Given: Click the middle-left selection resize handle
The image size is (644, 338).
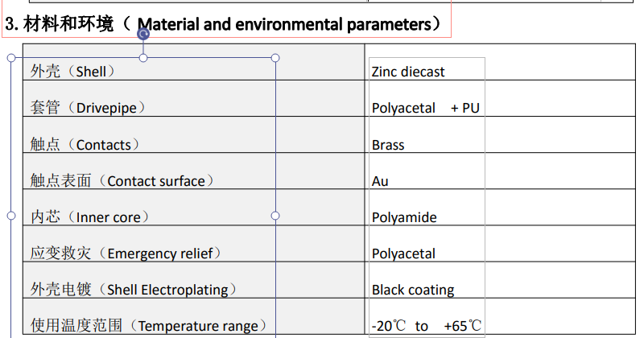Looking at the screenshot, I should point(10,216).
